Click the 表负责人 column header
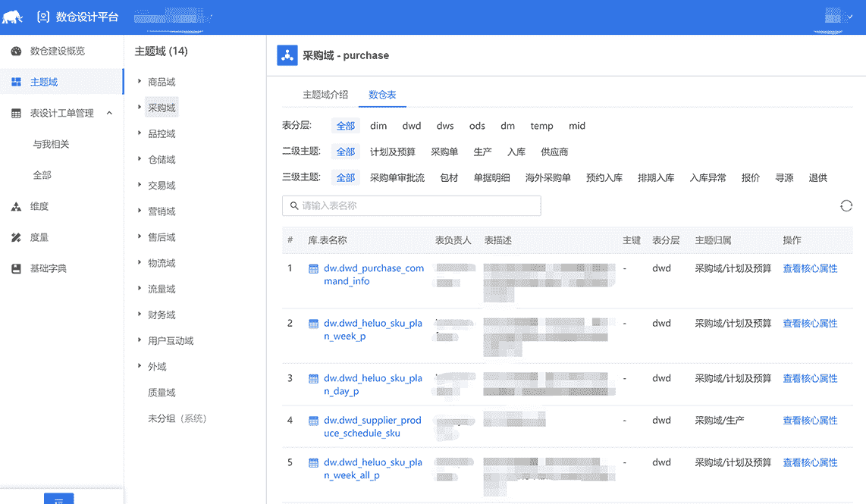Screen dimensions: 866x504 453,240
